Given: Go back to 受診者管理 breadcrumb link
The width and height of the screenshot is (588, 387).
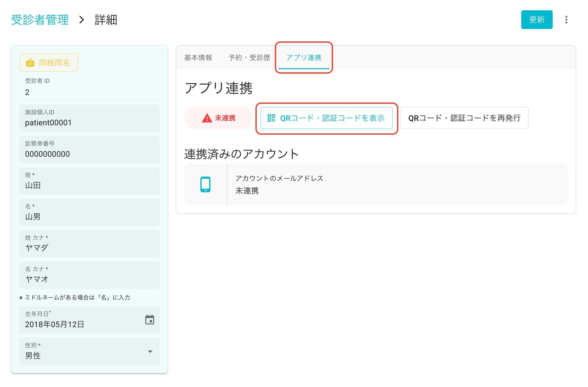Looking at the screenshot, I should pyautogui.click(x=40, y=20).
